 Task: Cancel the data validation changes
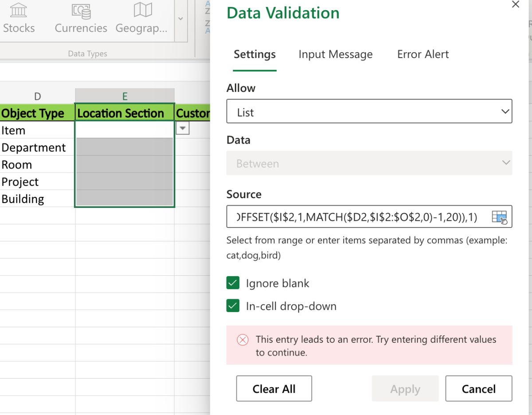(479, 389)
